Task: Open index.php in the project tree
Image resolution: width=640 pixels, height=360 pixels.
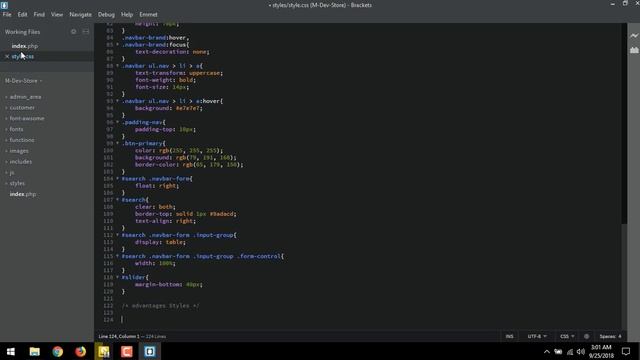Action: (x=23, y=194)
